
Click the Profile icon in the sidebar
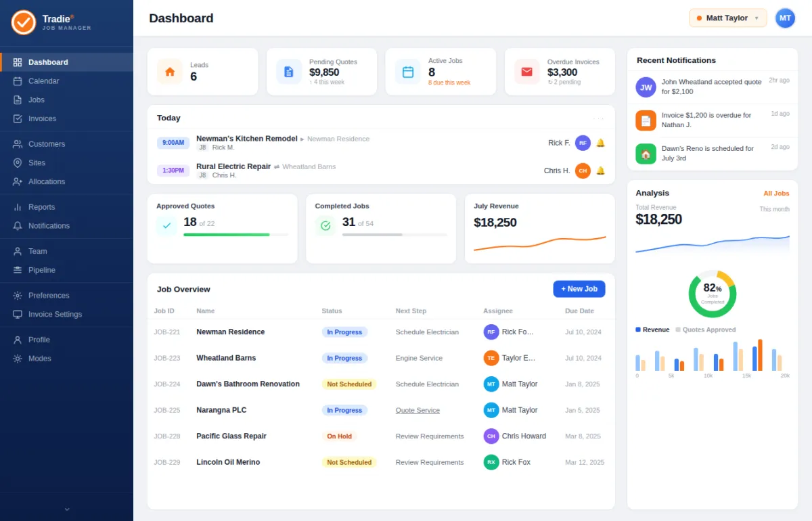(18, 340)
